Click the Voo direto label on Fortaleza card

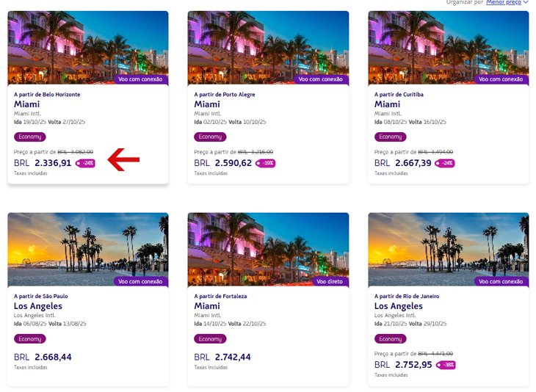click(330, 282)
